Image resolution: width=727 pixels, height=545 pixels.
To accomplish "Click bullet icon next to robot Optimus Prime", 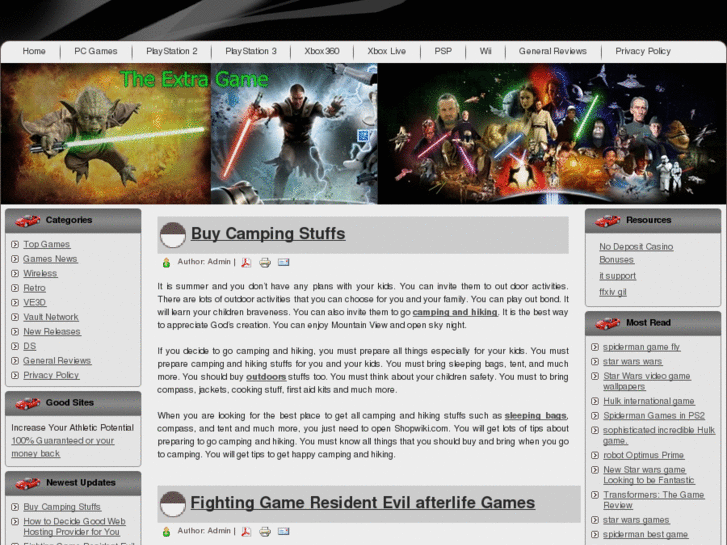I will coord(595,455).
